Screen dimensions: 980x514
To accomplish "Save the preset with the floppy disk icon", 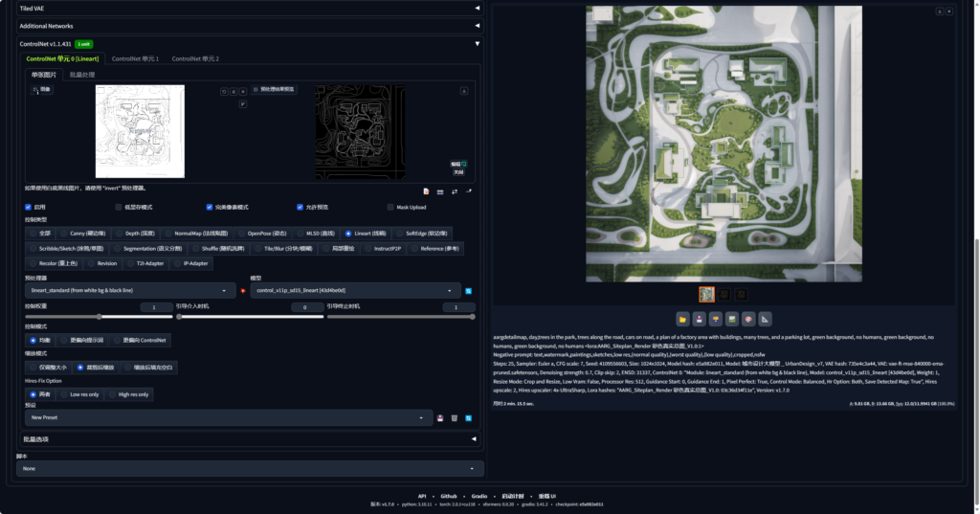I will click(439, 417).
